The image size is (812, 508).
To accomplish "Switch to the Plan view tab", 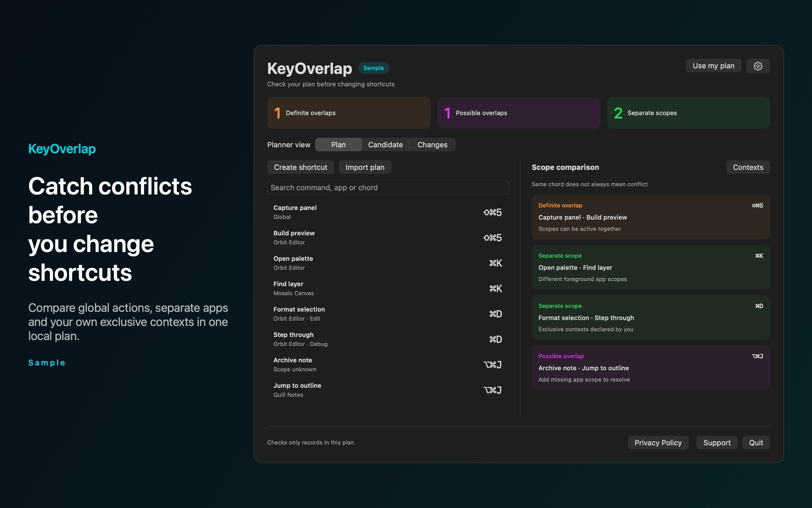I will point(338,144).
